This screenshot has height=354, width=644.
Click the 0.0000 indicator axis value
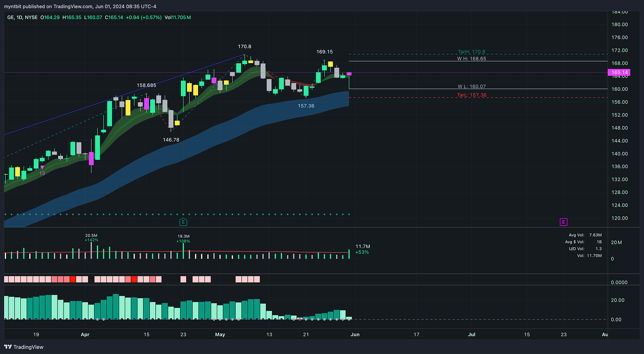pyautogui.click(x=619, y=282)
